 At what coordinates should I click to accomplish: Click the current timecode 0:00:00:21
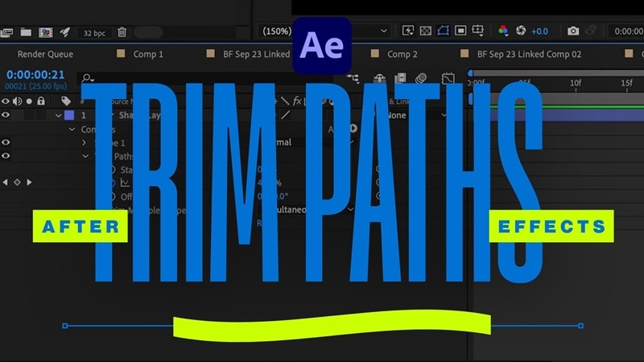35,75
